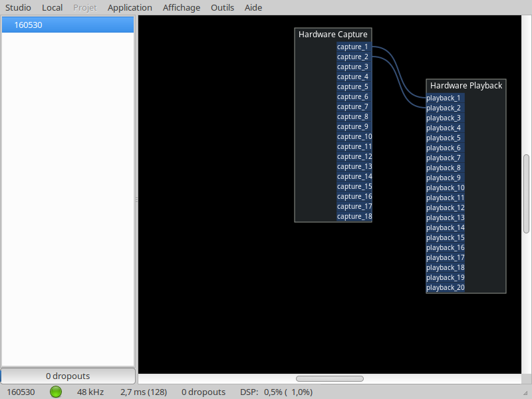This screenshot has width=532, height=399.
Task: Select port capture_3
Action: pos(354,67)
